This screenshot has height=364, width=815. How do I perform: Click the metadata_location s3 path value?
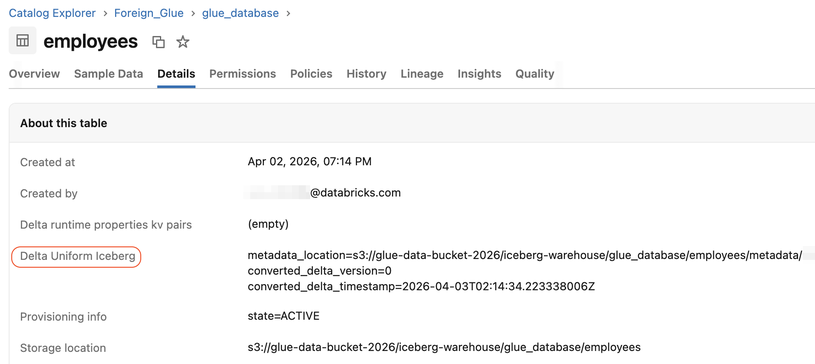(x=525, y=255)
